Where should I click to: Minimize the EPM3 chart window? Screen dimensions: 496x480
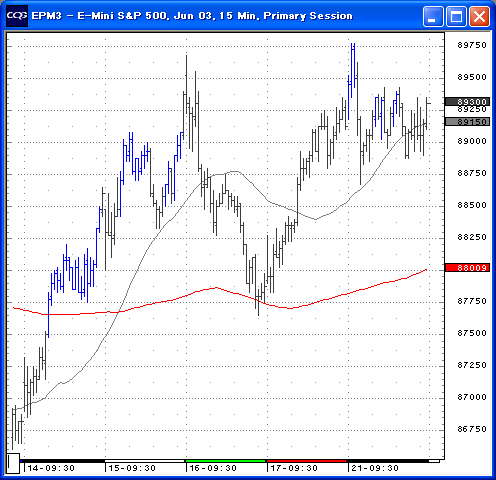point(433,16)
